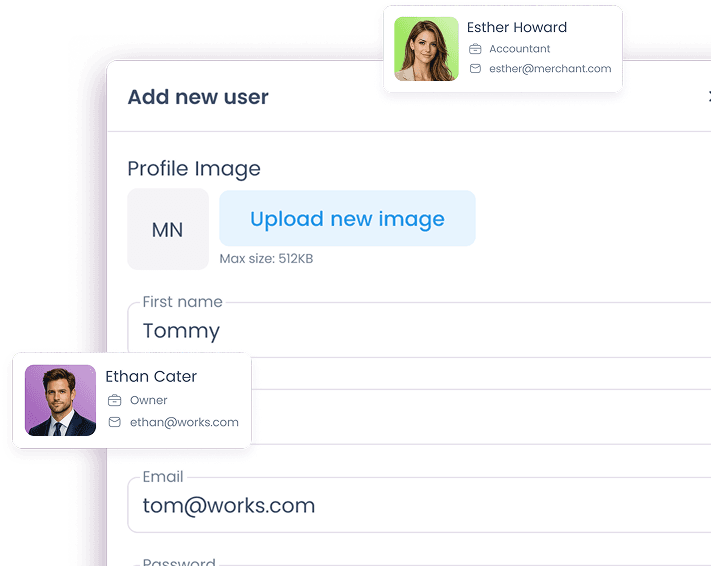711x566 pixels.
Task: Click the briefcase icon beside Accountant
Action: (475, 49)
